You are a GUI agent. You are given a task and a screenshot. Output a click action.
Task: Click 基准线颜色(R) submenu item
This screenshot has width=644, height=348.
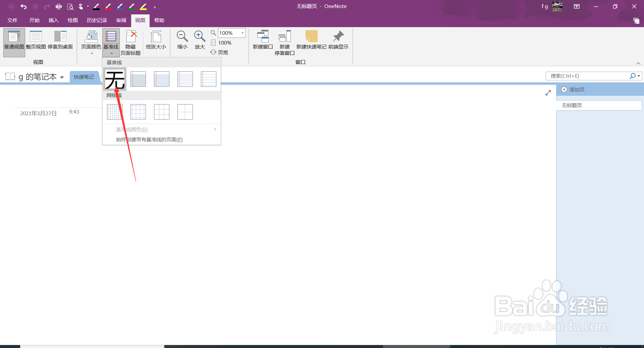click(x=162, y=130)
